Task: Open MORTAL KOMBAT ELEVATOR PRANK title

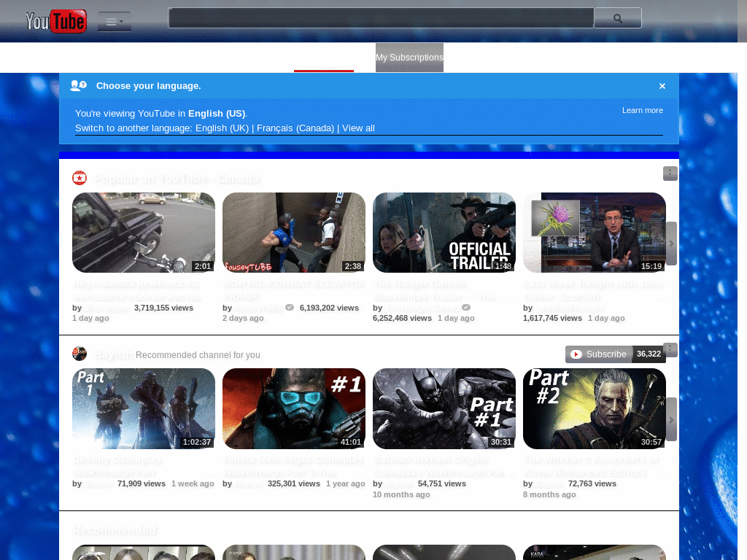Action: (294, 290)
